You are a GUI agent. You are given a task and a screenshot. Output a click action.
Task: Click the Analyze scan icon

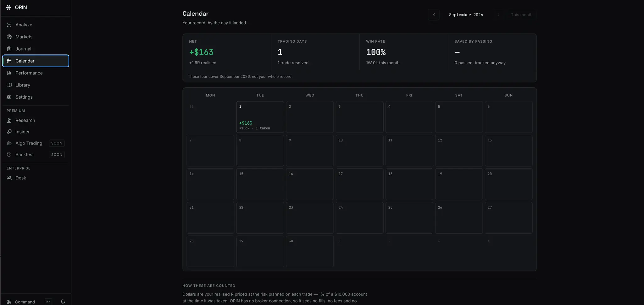coord(9,25)
